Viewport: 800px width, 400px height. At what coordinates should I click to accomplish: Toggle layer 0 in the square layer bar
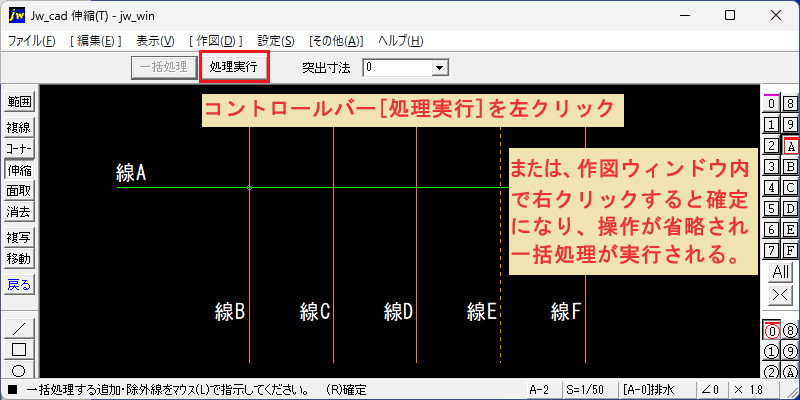772,104
